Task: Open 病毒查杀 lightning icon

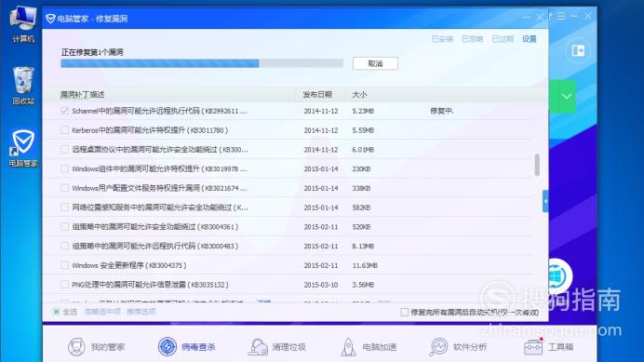Action: coord(168,346)
